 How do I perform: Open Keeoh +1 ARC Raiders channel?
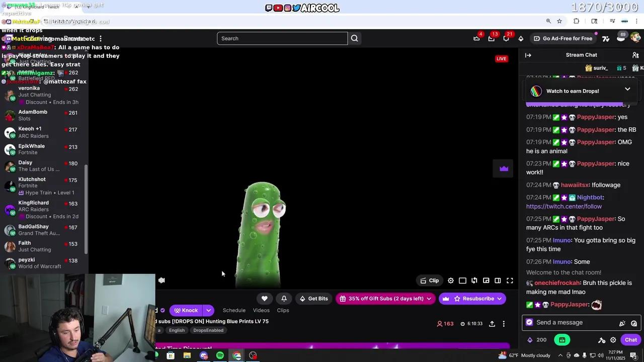44,132
